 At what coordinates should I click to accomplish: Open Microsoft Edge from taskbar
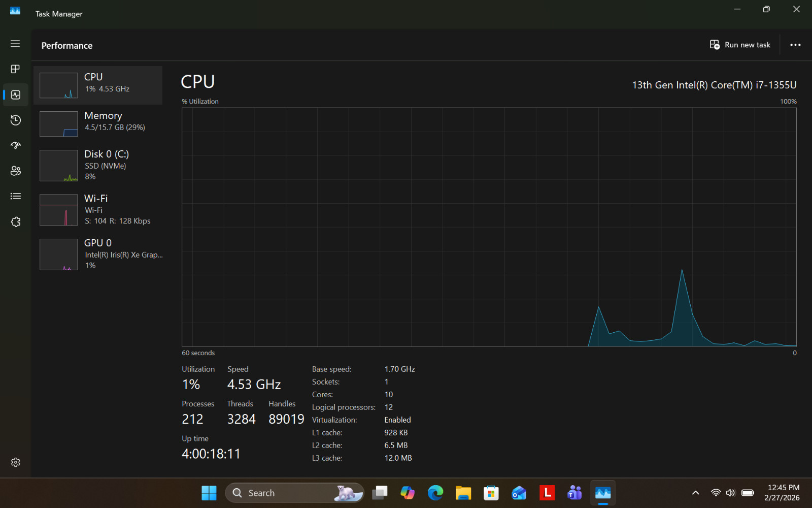tap(435, 493)
